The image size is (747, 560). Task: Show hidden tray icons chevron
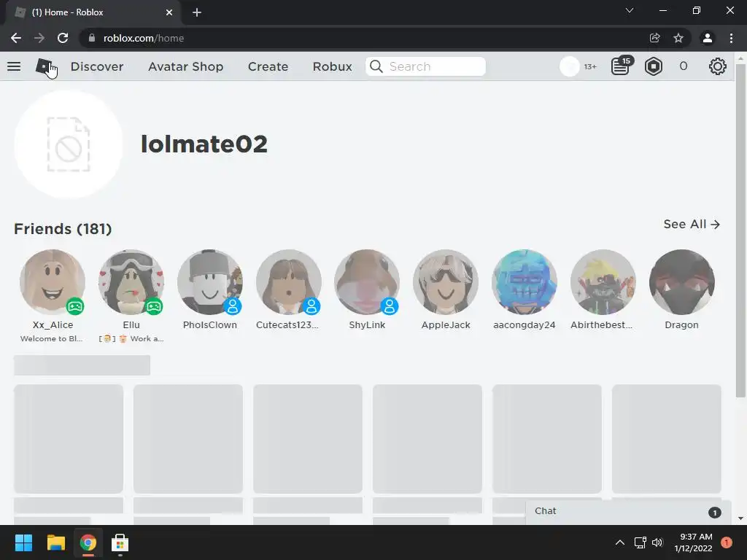pos(620,542)
